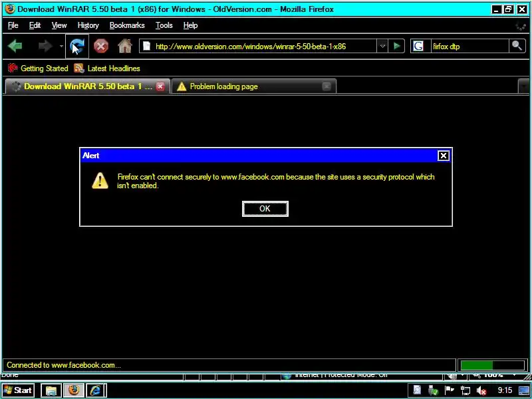Open the back/forward history dropdown arrow
Screen dimensions: 532x399
pos(61,46)
